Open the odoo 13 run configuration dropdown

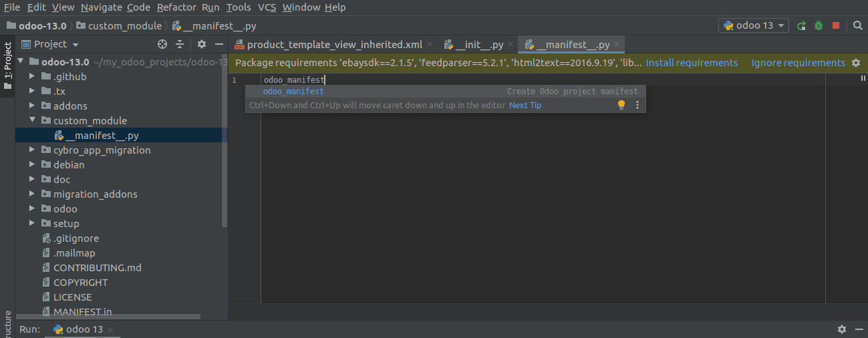754,25
